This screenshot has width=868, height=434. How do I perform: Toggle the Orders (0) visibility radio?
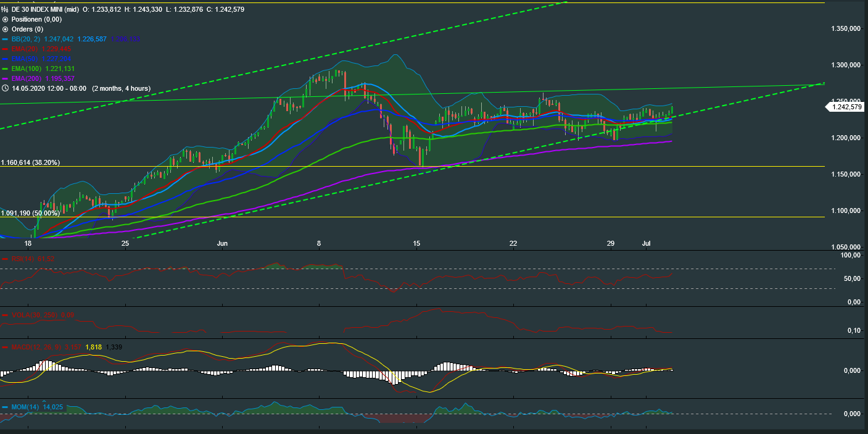click(x=5, y=29)
